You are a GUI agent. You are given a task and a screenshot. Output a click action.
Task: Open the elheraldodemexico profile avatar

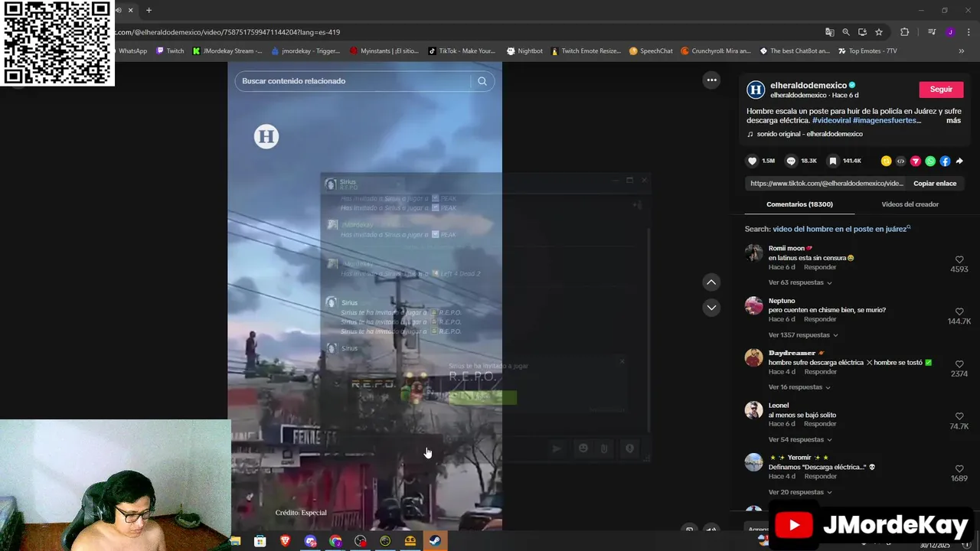(756, 90)
